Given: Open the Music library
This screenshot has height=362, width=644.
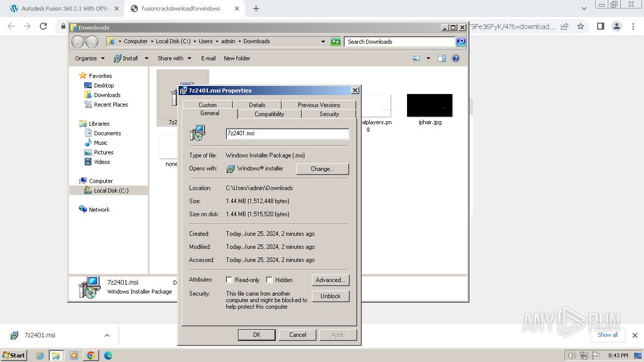Looking at the screenshot, I should pyautogui.click(x=96, y=143).
